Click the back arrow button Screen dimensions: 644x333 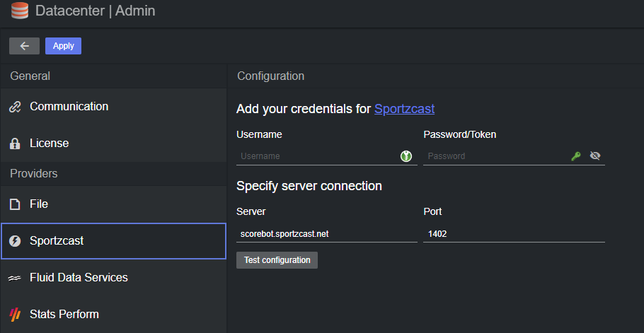click(x=25, y=46)
